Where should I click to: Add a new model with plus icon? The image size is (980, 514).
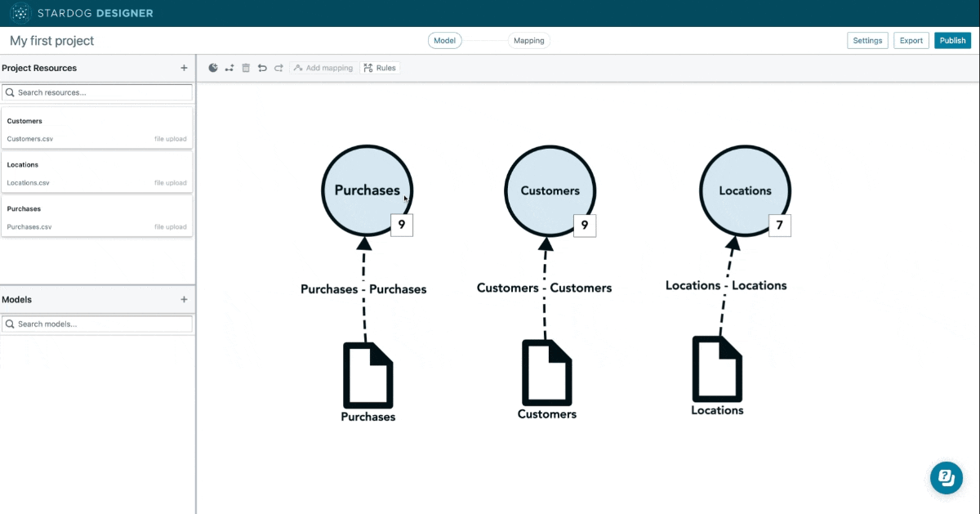click(184, 300)
